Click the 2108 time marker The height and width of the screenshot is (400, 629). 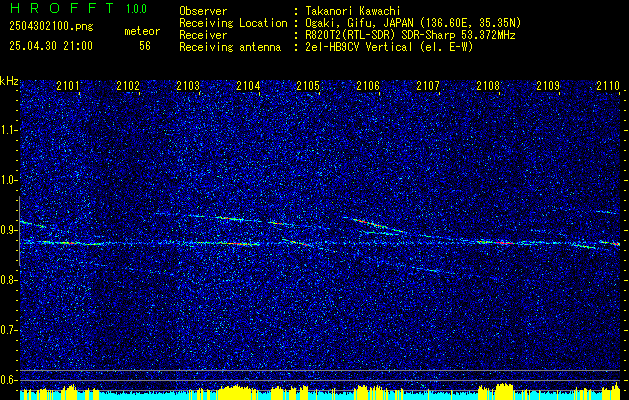click(488, 86)
